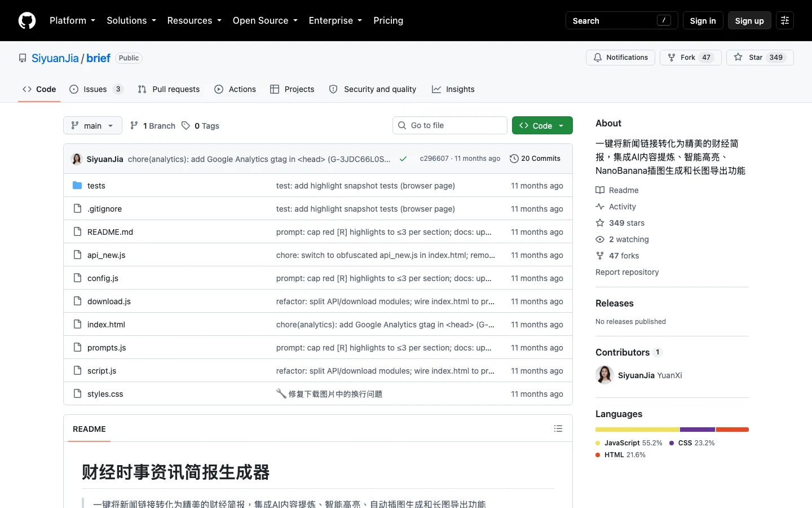
Task: Open the SiyuanJia owner link
Action: (x=55, y=58)
